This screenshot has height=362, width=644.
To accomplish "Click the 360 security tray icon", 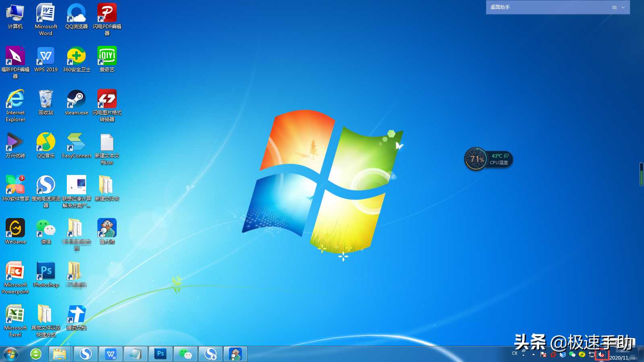I will pyautogui.click(x=582, y=354).
